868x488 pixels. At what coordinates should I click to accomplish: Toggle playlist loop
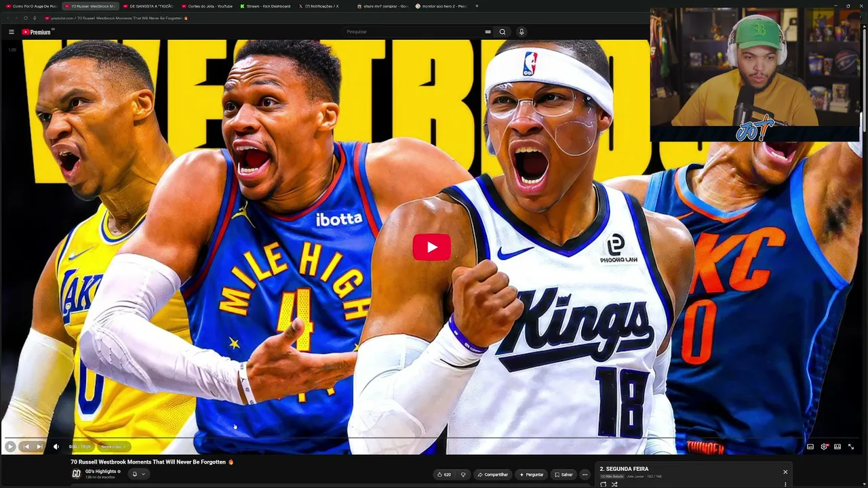(604, 484)
